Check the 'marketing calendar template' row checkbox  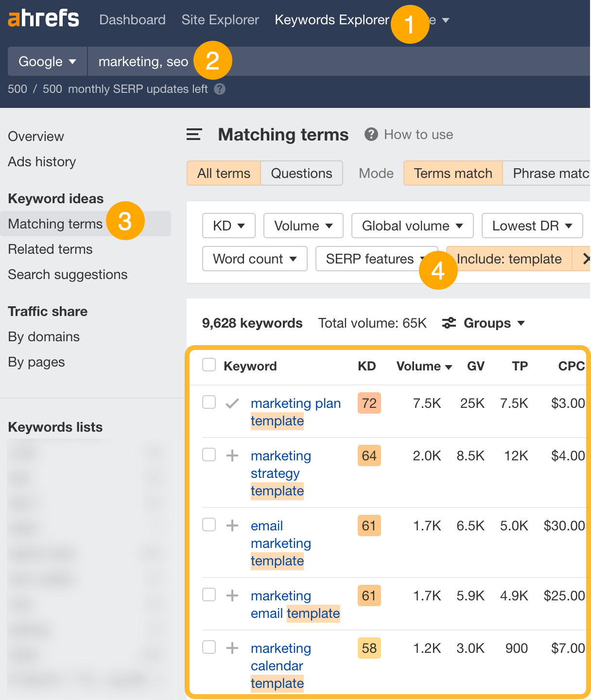(209, 647)
